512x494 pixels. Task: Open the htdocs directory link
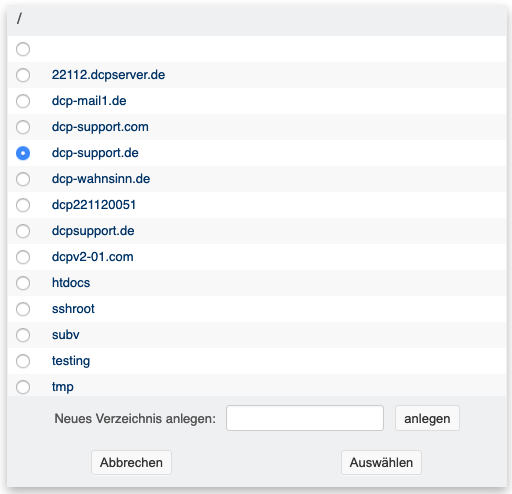[x=71, y=283]
